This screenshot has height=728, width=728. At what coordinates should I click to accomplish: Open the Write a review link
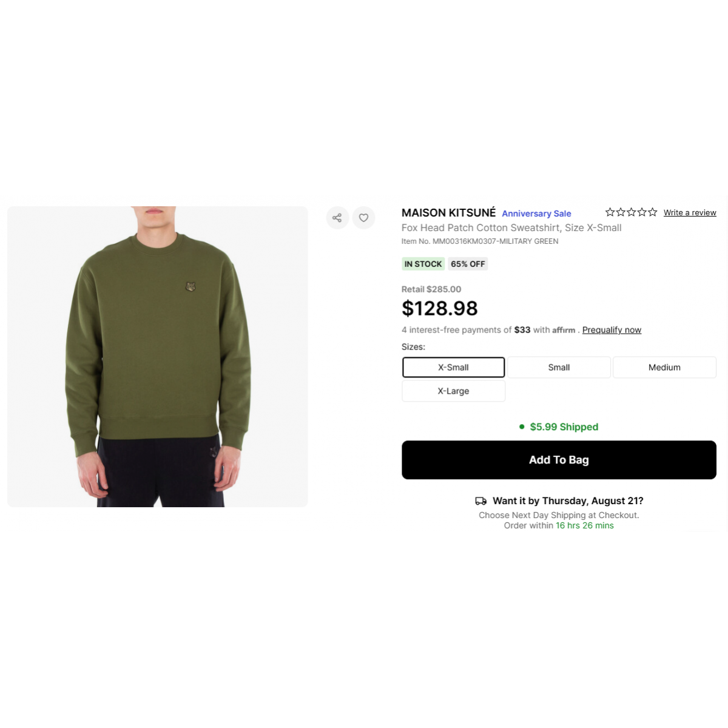point(690,212)
